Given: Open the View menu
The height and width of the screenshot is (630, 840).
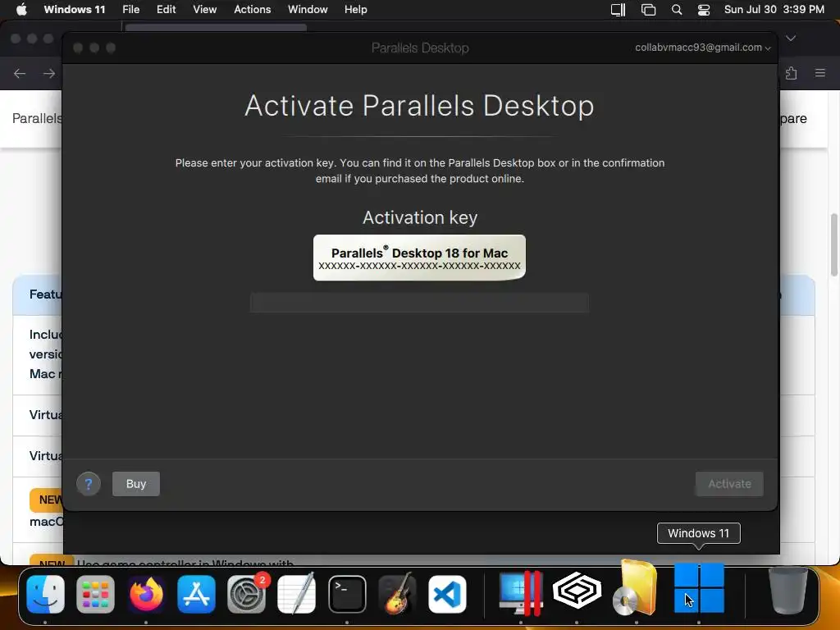Looking at the screenshot, I should click(x=204, y=10).
